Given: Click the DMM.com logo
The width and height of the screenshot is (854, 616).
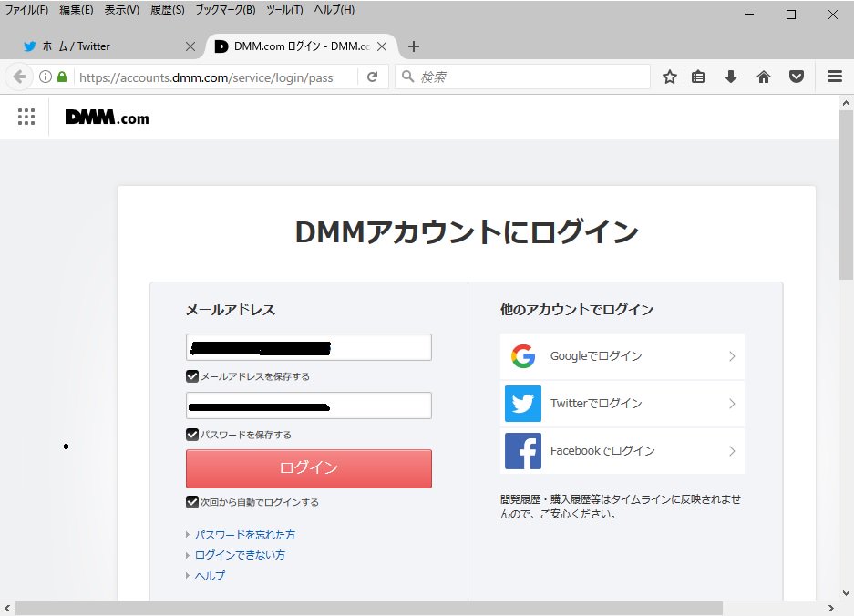Looking at the screenshot, I should tap(107, 118).
